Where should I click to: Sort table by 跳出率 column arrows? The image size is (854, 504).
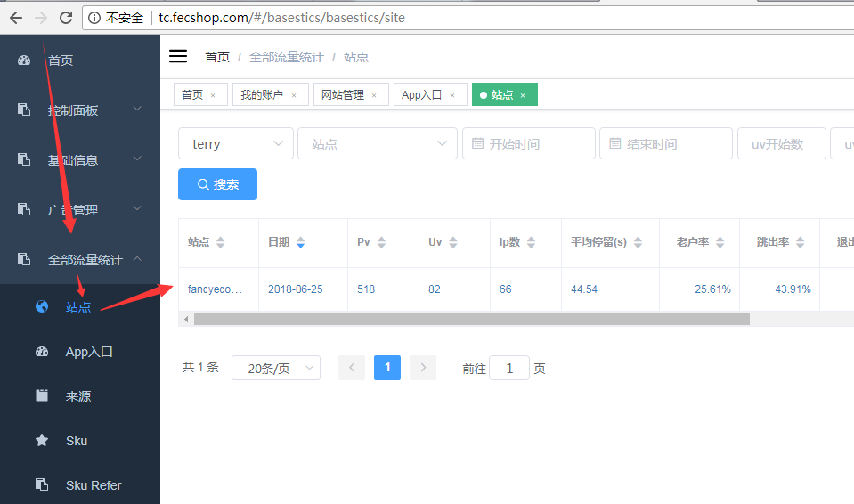pos(800,242)
